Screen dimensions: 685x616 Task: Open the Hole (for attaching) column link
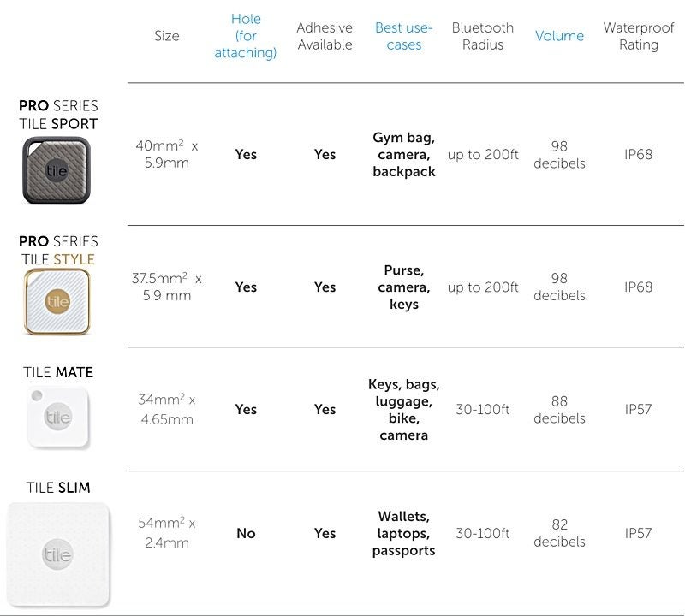[x=246, y=36]
